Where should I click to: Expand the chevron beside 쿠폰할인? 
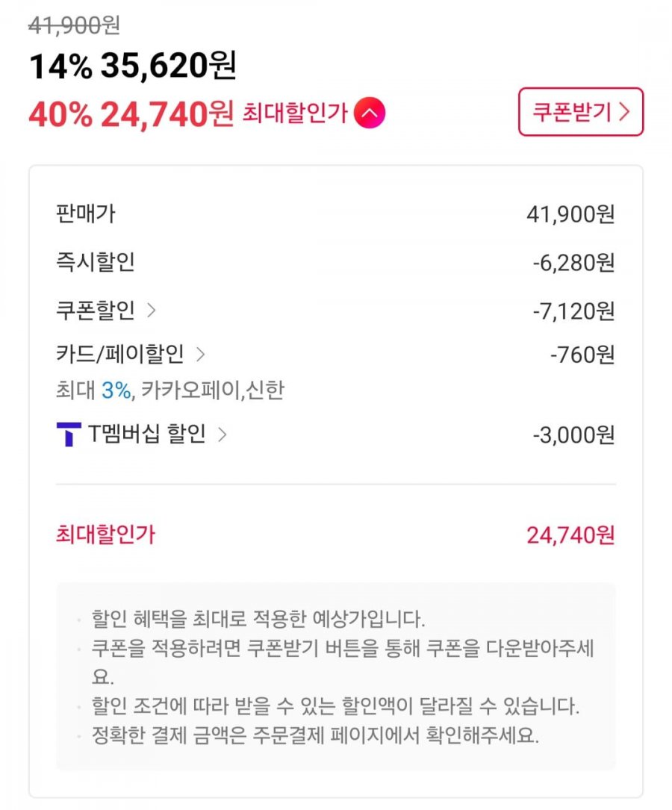click(152, 311)
